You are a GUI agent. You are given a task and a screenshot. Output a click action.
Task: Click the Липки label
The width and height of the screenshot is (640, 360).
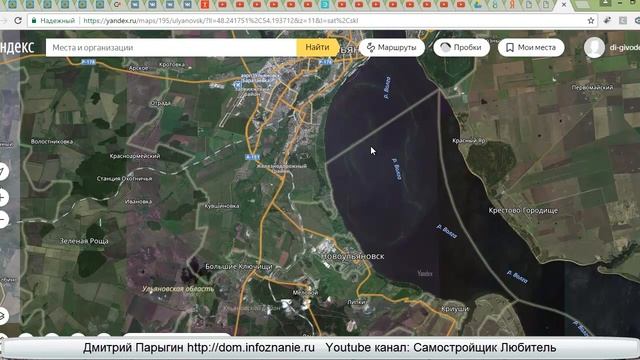[356, 302]
